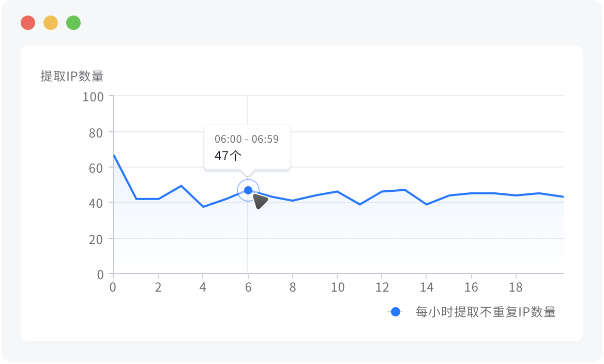The width and height of the screenshot is (604, 364).
Task: Click the x-axis label 2
Action: click(158, 287)
